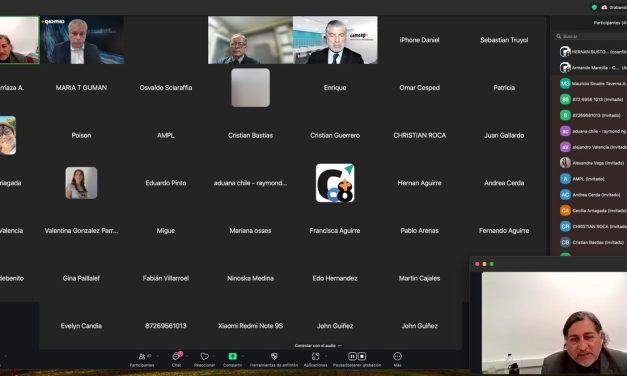Viewport: 627px width, 376px height.
Task: Expand the arrow next to Compartir
Action: coord(243,356)
